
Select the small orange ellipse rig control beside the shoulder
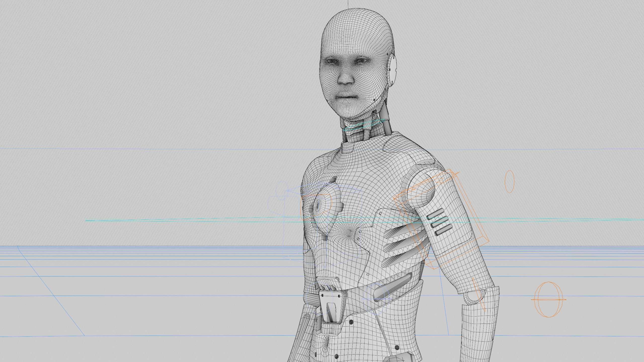point(509,182)
